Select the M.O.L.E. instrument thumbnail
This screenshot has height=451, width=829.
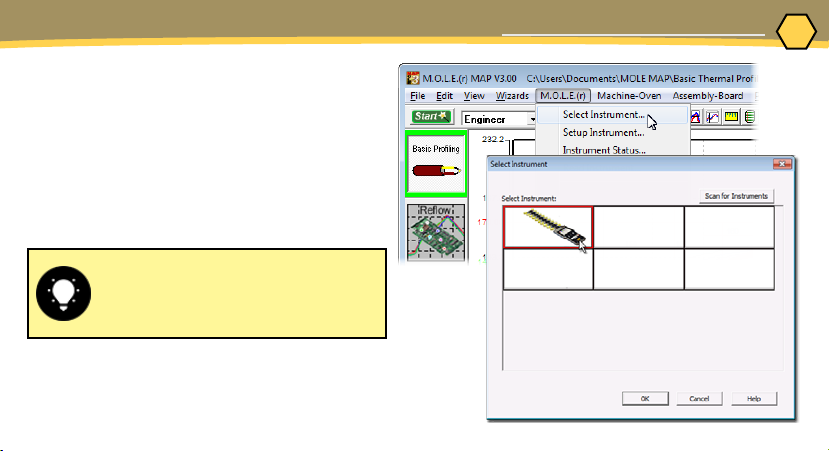coord(548,227)
